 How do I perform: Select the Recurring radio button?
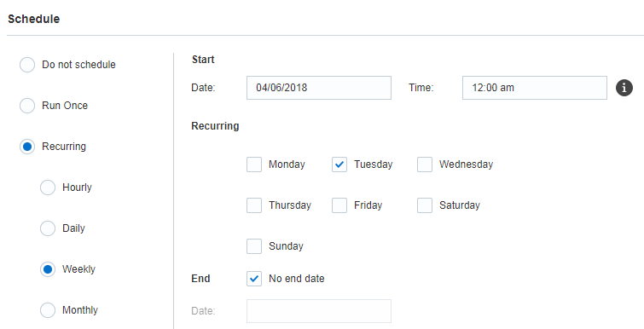(x=27, y=147)
